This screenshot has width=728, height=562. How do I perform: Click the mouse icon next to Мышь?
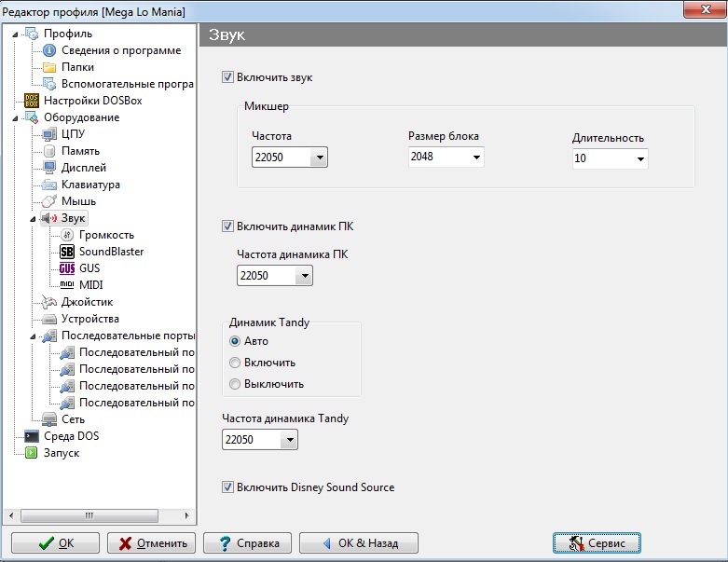pos(49,201)
